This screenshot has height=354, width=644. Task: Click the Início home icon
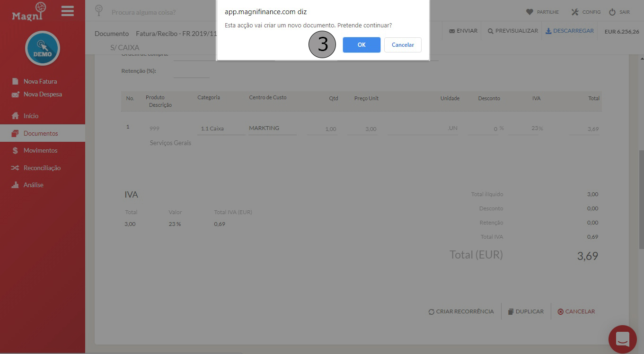(x=16, y=115)
